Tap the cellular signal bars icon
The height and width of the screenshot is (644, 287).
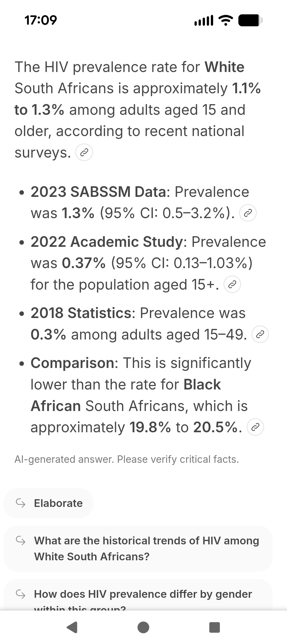pos(204,20)
